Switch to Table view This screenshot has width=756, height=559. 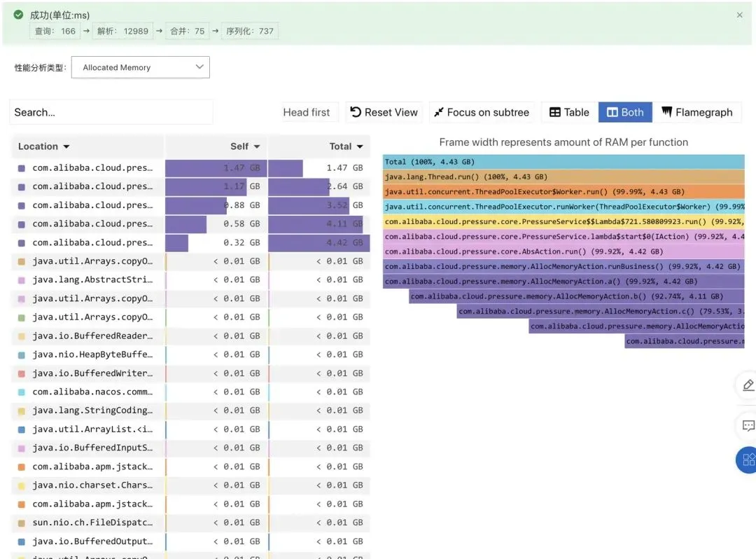pos(569,112)
